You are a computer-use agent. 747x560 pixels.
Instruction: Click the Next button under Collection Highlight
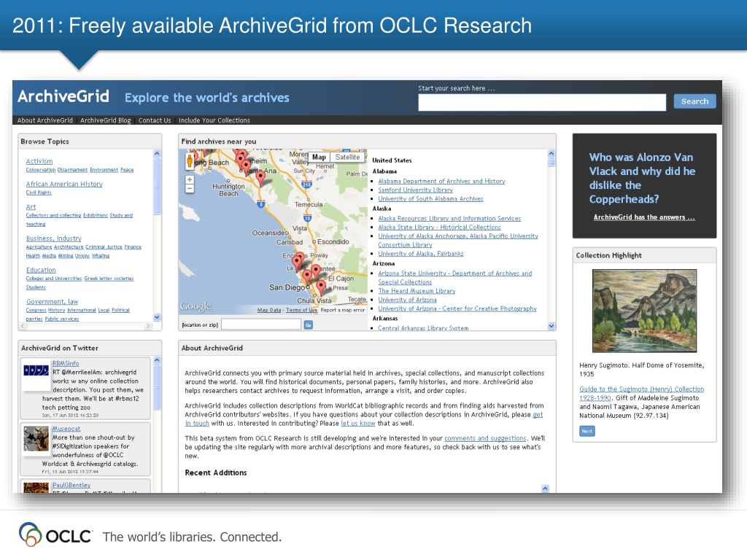point(587,431)
